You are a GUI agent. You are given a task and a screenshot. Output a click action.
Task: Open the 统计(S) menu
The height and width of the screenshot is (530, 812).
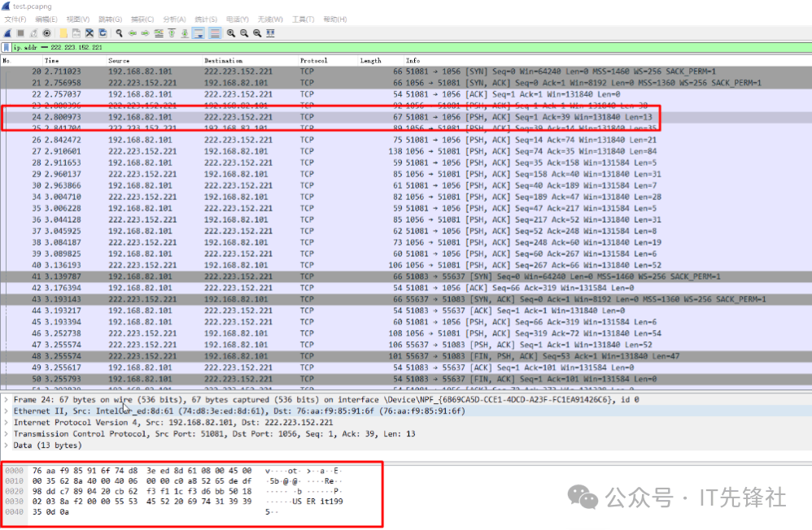click(206, 19)
